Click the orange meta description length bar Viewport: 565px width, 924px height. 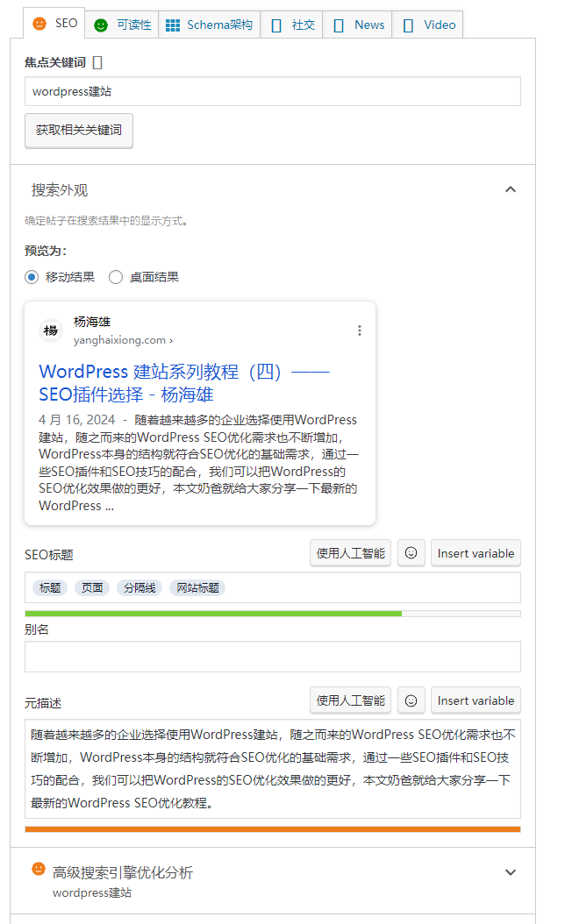(273, 829)
